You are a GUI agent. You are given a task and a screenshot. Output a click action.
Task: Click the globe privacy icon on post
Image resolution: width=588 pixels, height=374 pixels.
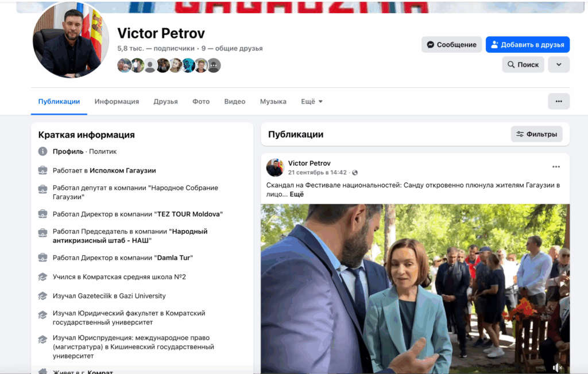(355, 173)
